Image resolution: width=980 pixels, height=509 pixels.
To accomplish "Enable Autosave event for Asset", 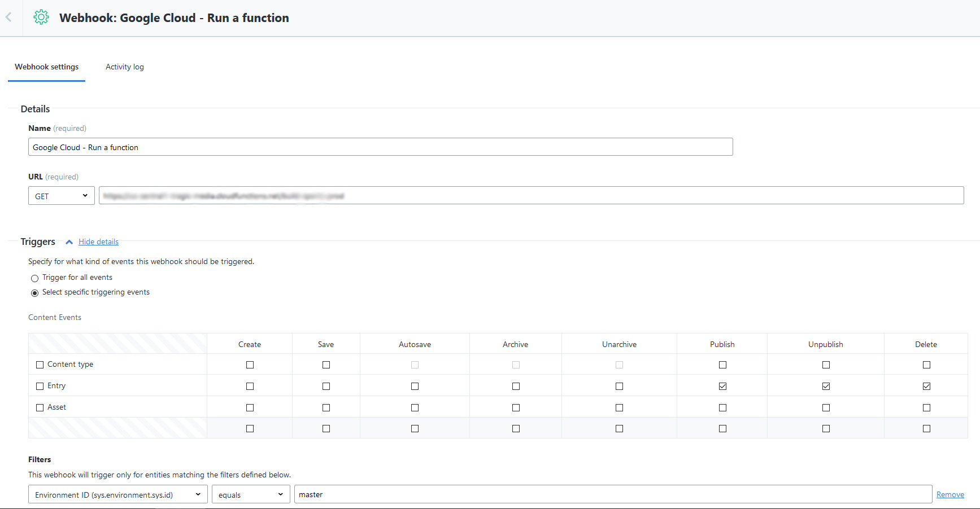I will tap(415, 407).
